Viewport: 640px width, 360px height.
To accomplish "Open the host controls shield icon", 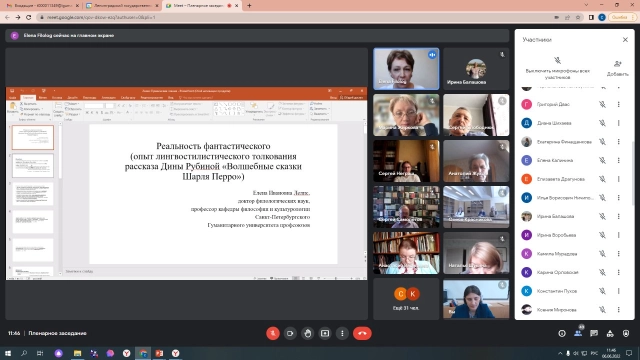I will click(x=626, y=333).
